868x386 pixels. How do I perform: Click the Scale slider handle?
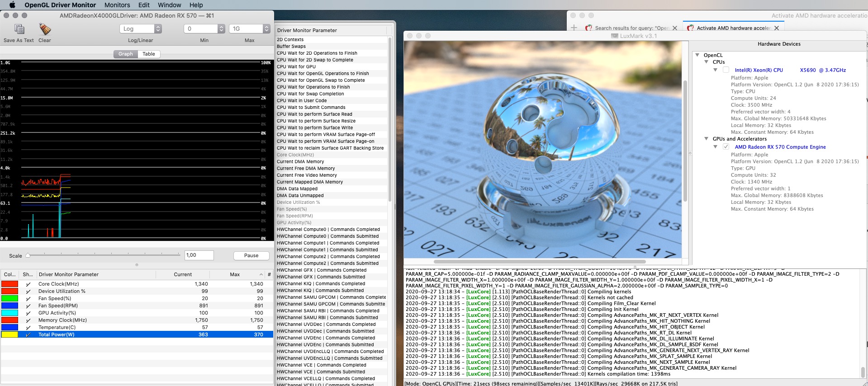[28, 255]
